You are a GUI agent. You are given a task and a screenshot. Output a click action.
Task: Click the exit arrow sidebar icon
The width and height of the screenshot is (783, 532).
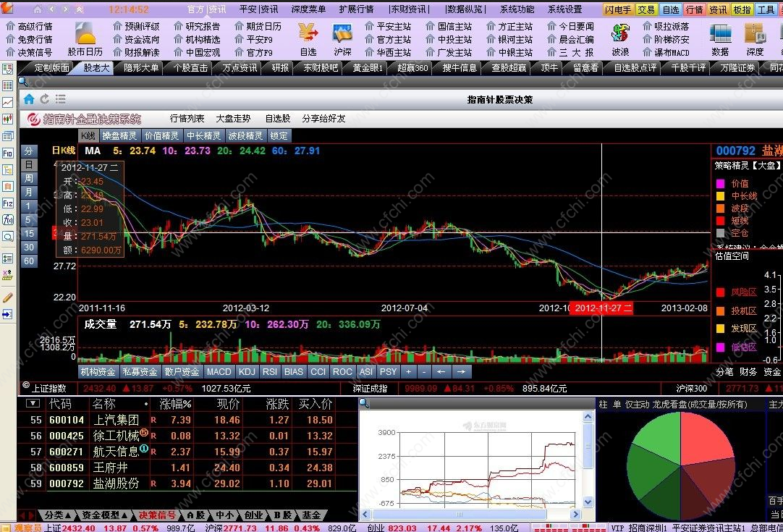click(7, 314)
